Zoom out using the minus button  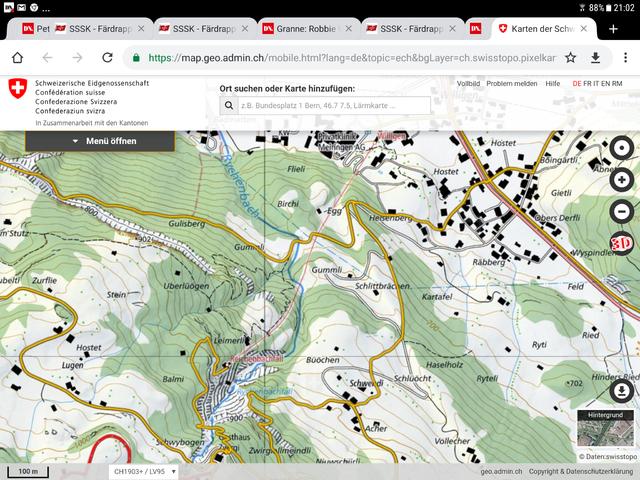[x=621, y=211]
